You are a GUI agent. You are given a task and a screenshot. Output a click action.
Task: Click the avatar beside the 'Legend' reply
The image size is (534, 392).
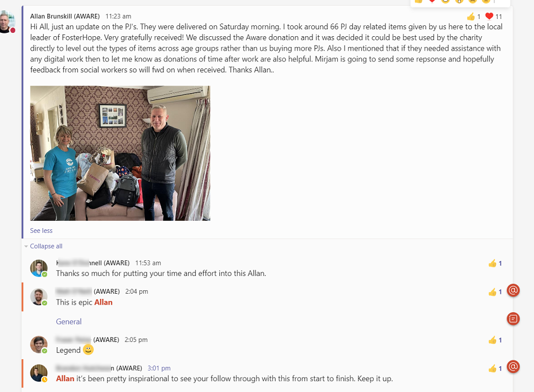pos(39,345)
